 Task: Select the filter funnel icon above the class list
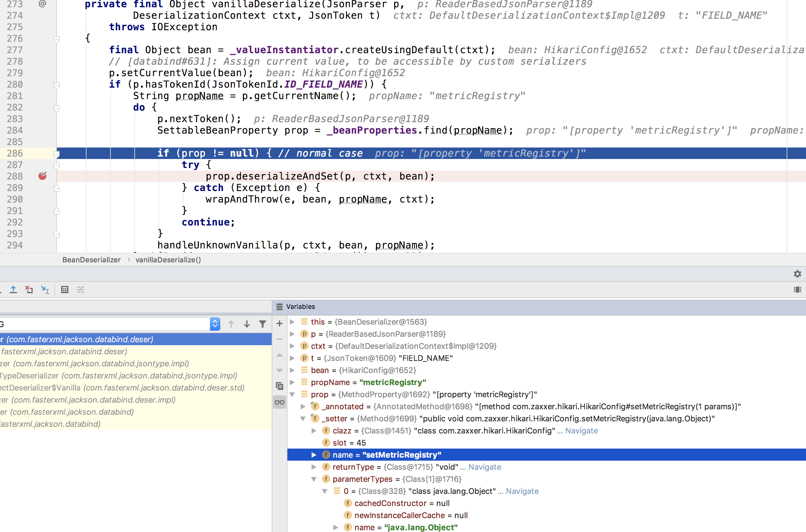click(263, 324)
